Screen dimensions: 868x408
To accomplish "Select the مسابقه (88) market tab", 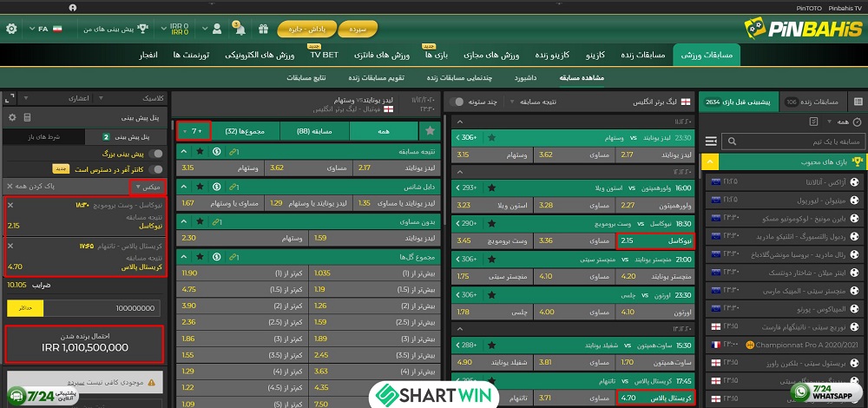I will point(315,131).
